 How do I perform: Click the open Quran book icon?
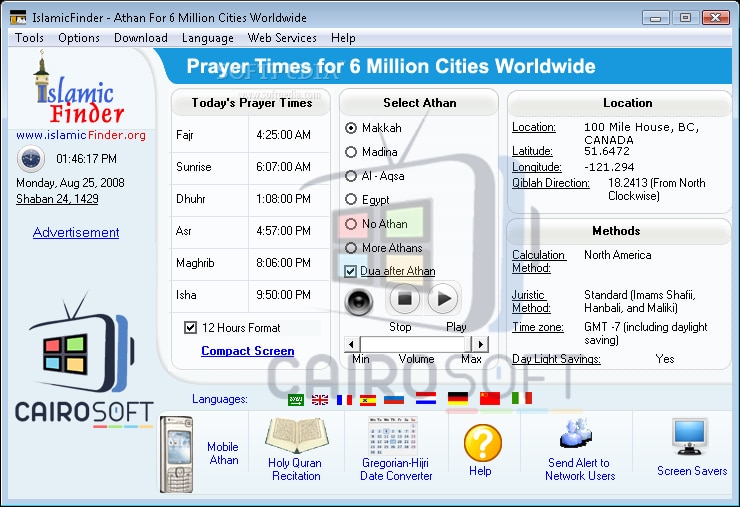tap(297, 435)
